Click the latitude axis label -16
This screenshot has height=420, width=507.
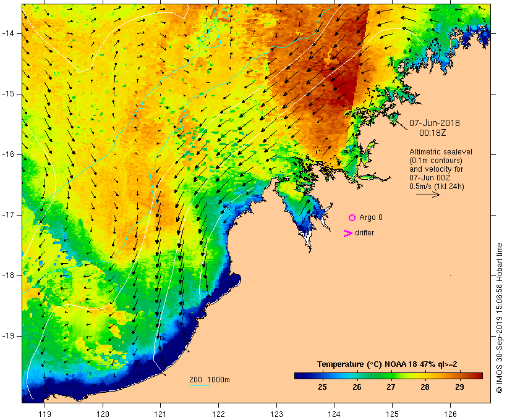(7, 154)
